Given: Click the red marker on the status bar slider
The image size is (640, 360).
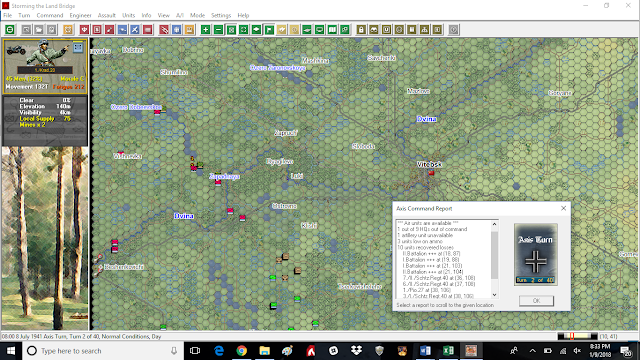Looking at the screenshot, I should [572, 336].
